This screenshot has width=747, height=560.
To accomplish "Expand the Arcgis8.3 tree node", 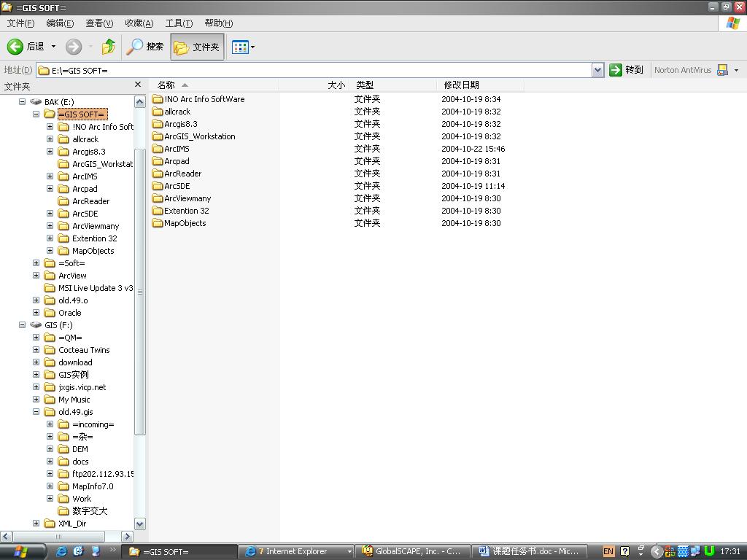I will [50, 152].
